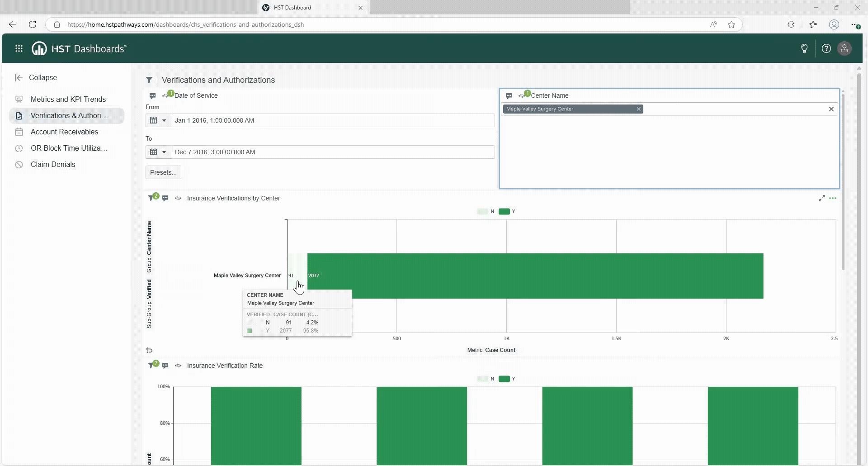Open Metrics and KPI Trends page
Viewport: 868px width, 466px height.
point(67,99)
